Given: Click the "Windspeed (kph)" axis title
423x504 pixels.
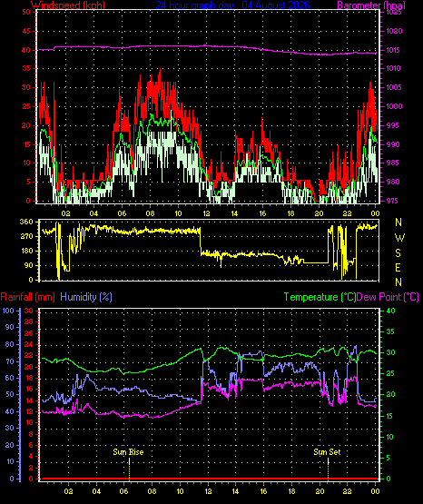Looking at the screenshot, I should tap(68, 5).
